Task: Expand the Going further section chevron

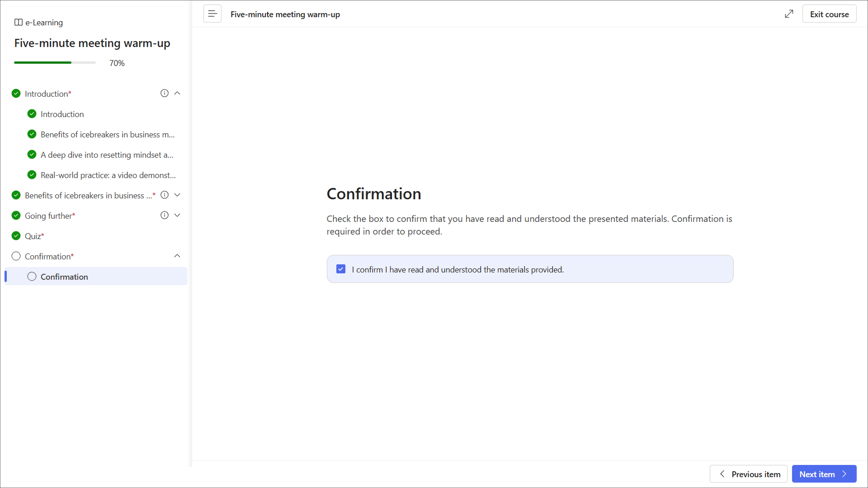Action: coord(177,215)
